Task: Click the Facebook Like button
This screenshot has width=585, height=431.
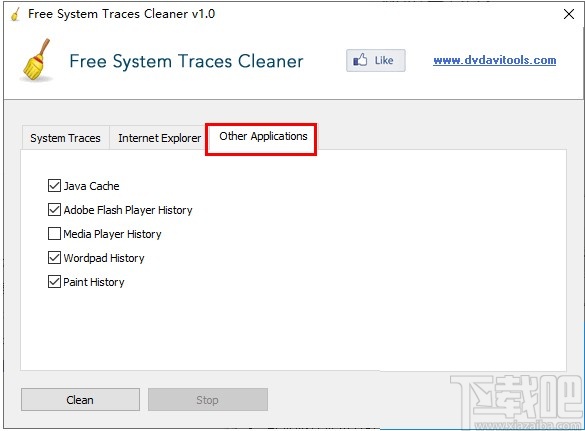Action: (x=376, y=60)
